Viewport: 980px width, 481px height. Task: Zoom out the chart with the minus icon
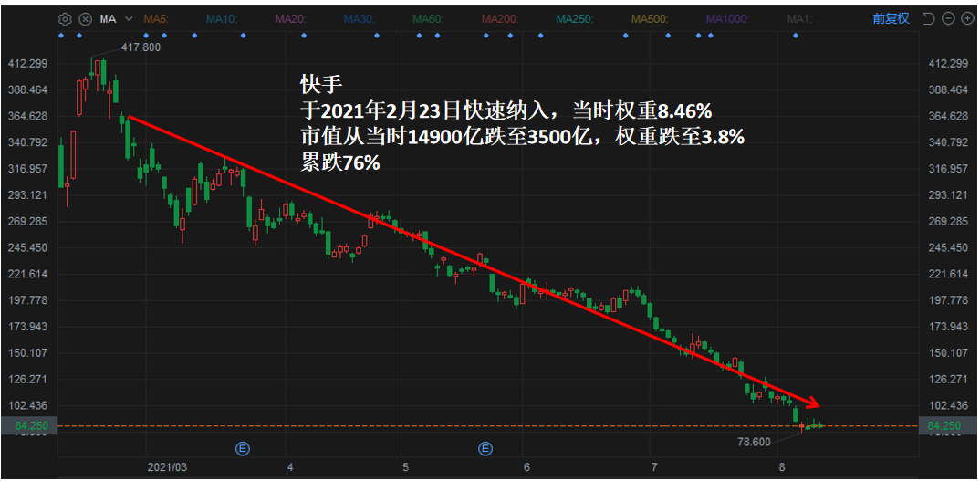[x=949, y=19]
